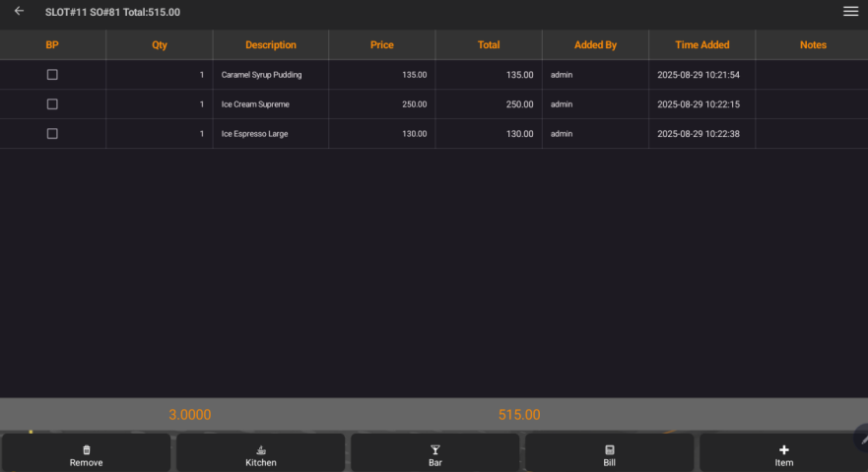Viewport: 868px width, 472px height.
Task: Click the Description column header
Action: [x=271, y=45]
